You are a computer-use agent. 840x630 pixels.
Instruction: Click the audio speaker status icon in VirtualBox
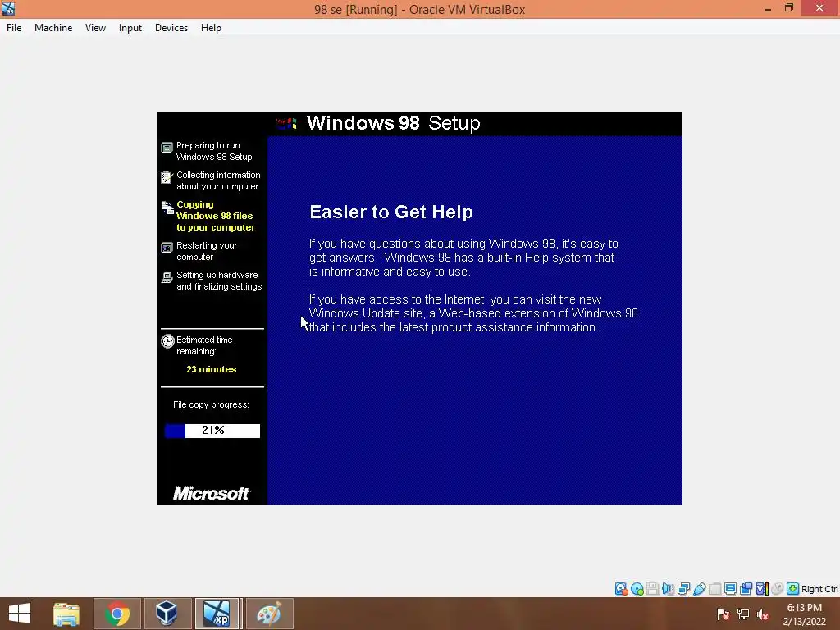pos(668,589)
